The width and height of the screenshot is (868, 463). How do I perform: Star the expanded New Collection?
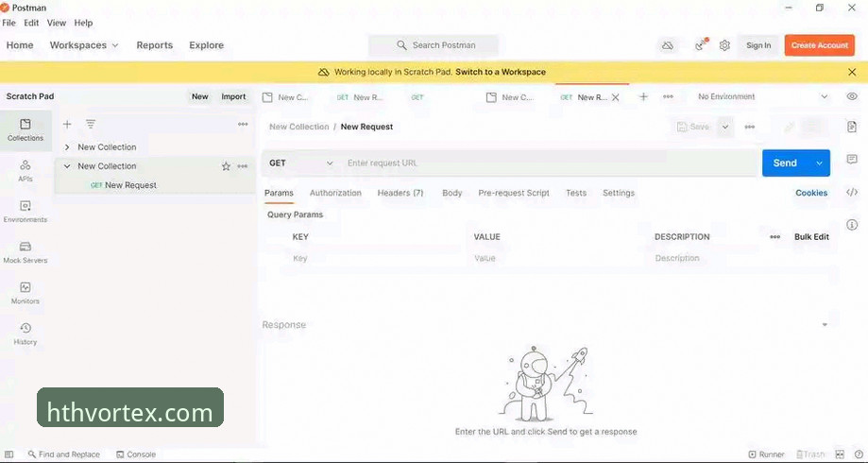[226, 166]
